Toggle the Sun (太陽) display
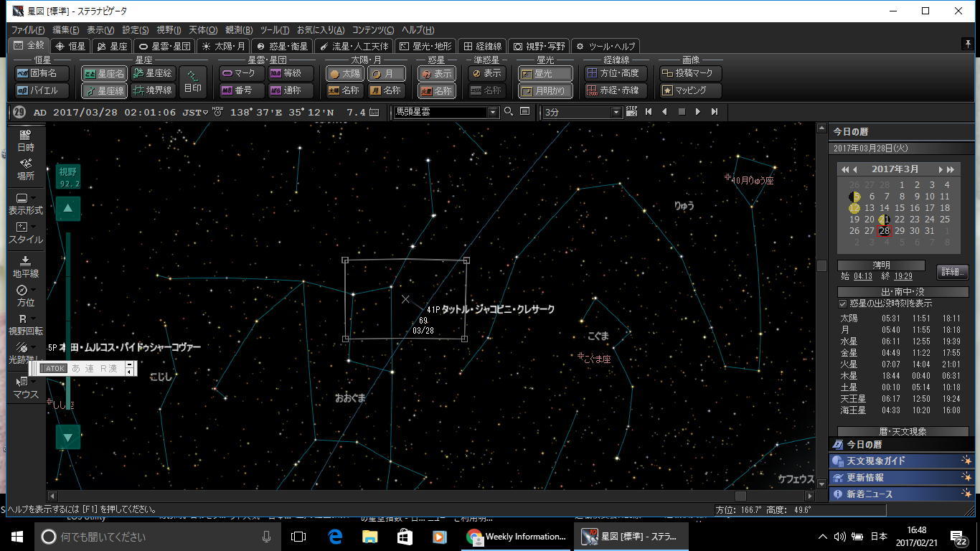 (345, 73)
